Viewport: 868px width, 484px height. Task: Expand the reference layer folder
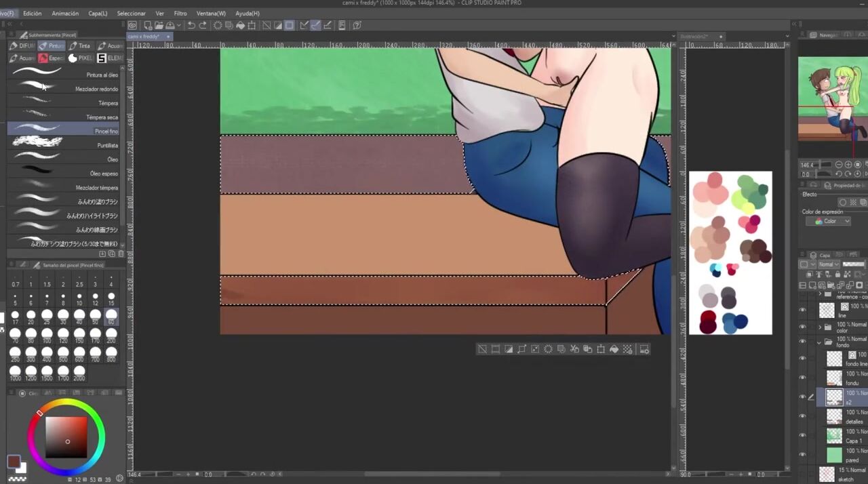[819, 294]
